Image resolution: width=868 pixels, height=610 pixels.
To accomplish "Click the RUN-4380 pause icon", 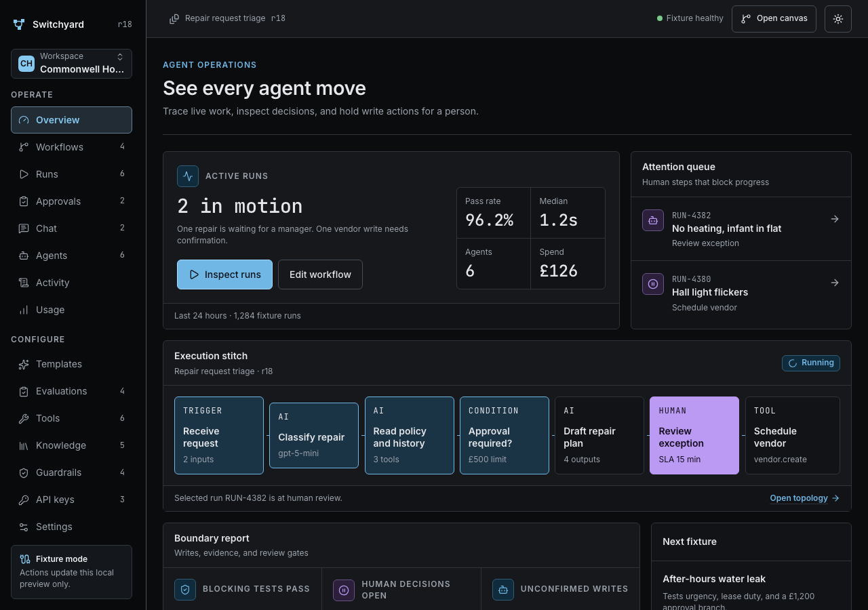I will pos(653,284).
